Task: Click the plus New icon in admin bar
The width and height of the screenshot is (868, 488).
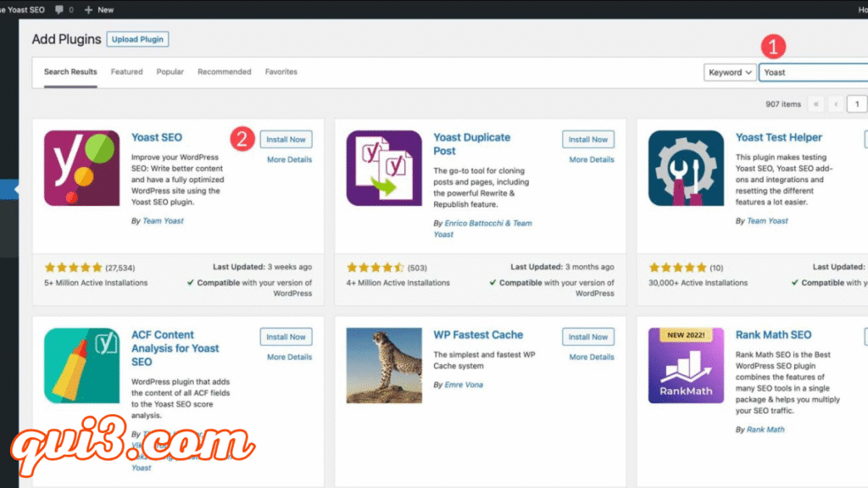Action: click(88, 9)
